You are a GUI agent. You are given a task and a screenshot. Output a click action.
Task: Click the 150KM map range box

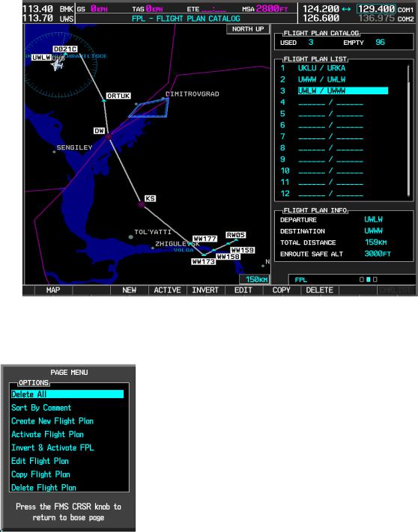click(x=255, y=280)
